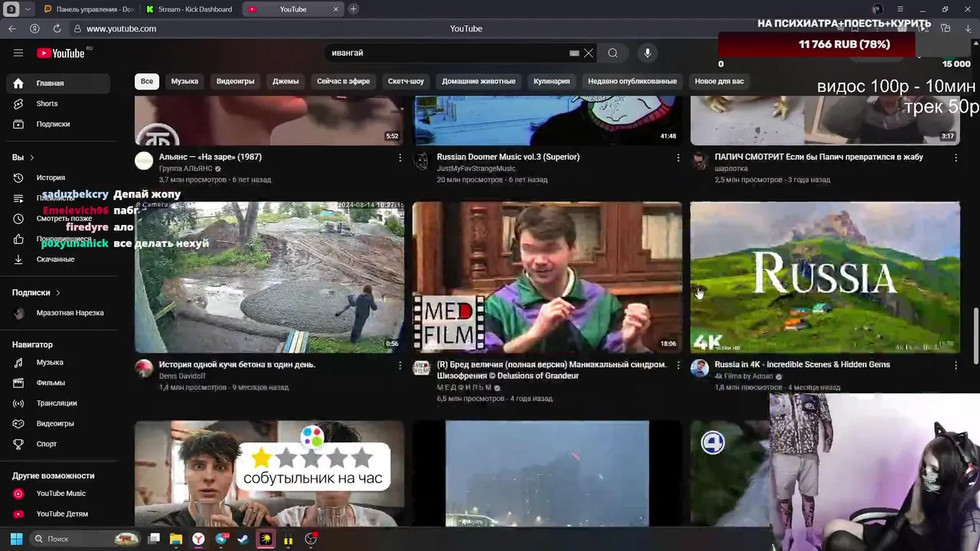Open the three-dot menu for Russian Doomer Music
Screen dimensions: 980x551
coord(678,158)
